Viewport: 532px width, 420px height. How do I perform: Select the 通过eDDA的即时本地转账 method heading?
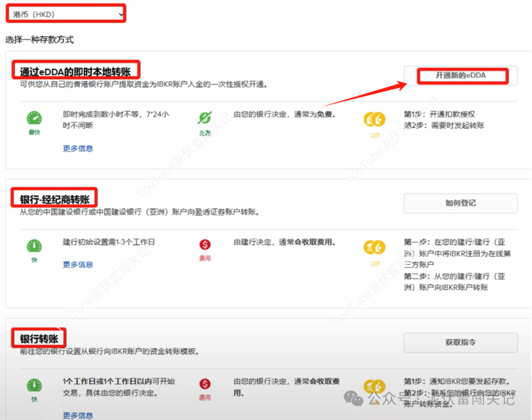(x=76, y=70)
